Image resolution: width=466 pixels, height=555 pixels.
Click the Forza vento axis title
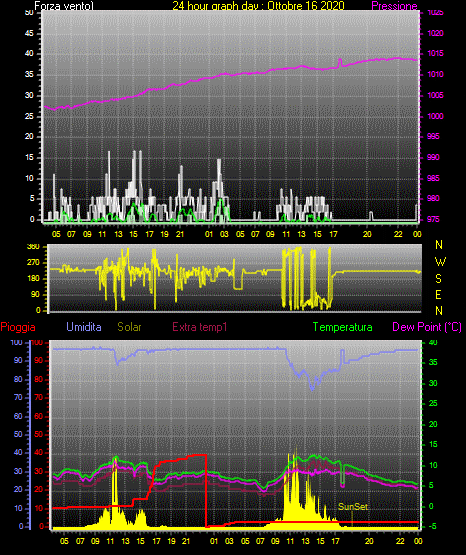click(x=64, y=6)
